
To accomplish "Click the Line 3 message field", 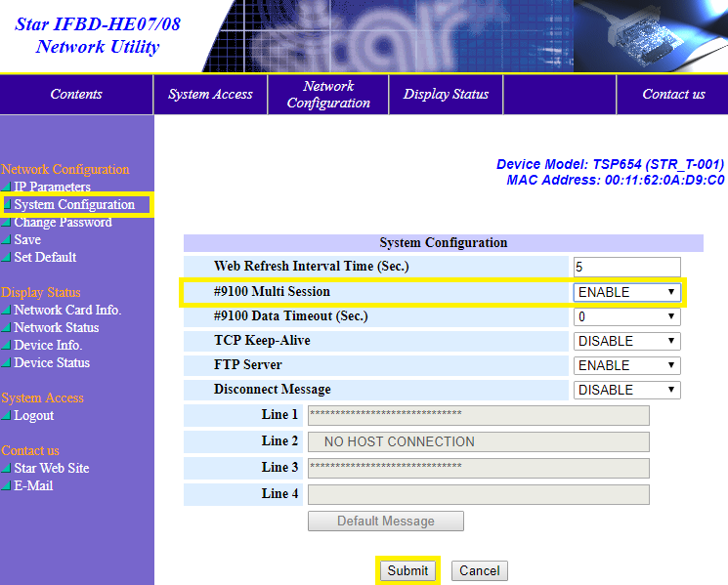I will click(x=478, y=468).
